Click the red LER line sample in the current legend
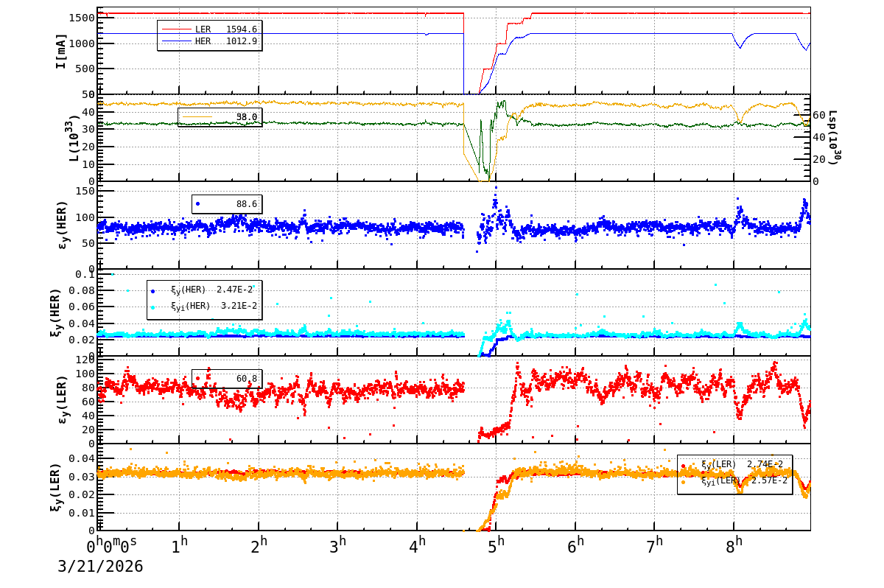This screenshot has height=588, width=884. tap(175, 29)
